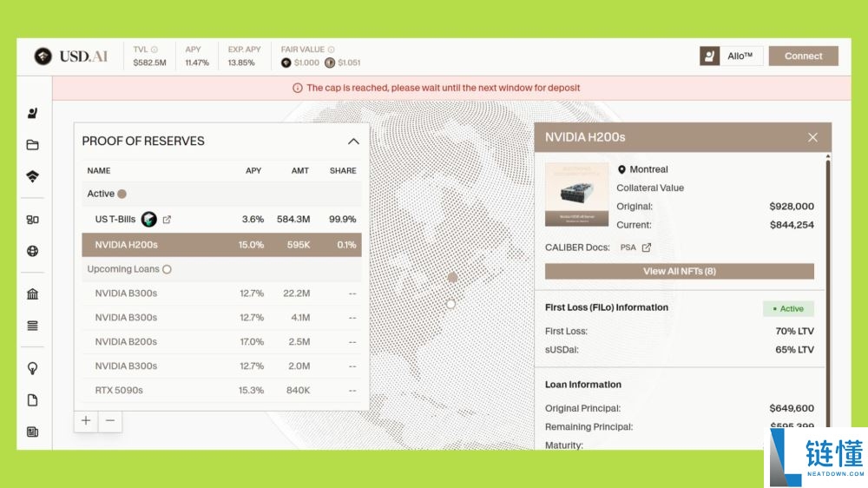This screenshot has width=868, height=488.
Task: Select the NVIDIA H200s reserve row
Action: (221, 245)
